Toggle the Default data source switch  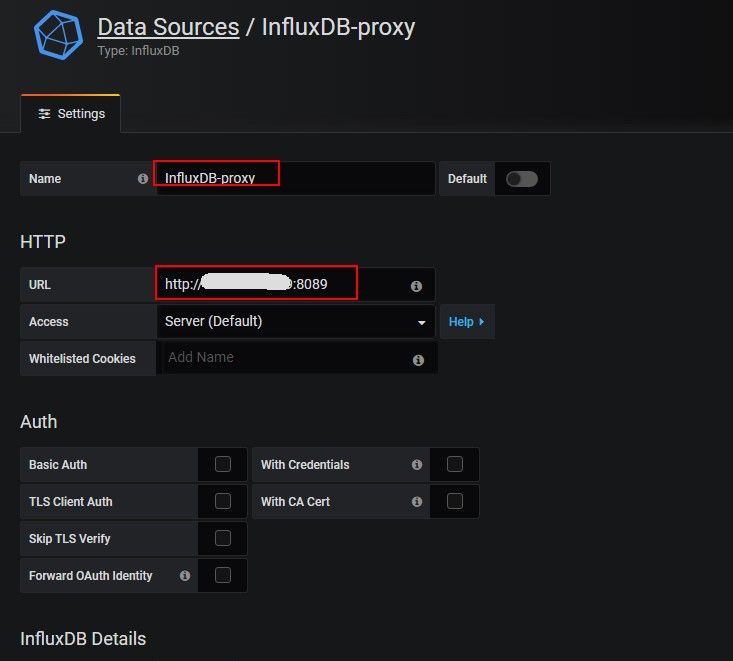coord(522,179)
